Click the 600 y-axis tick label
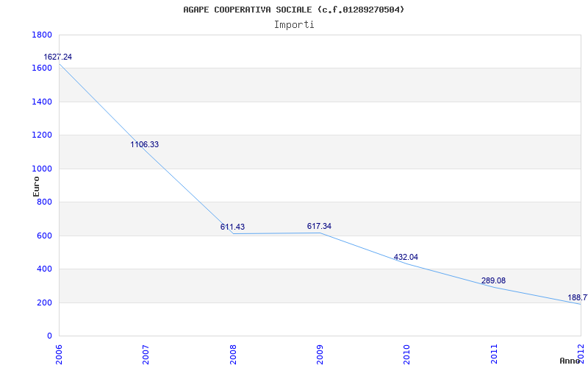 point(44,236)
